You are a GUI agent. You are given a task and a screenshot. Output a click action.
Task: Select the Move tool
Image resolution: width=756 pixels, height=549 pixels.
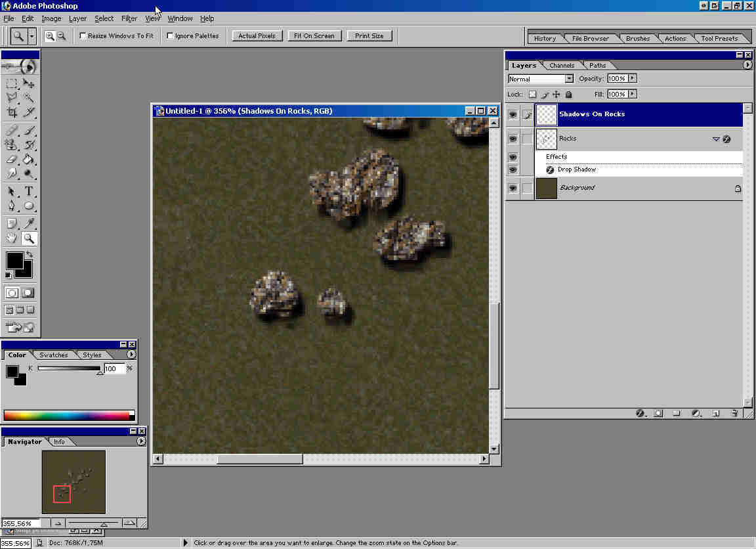click(29, 83)
